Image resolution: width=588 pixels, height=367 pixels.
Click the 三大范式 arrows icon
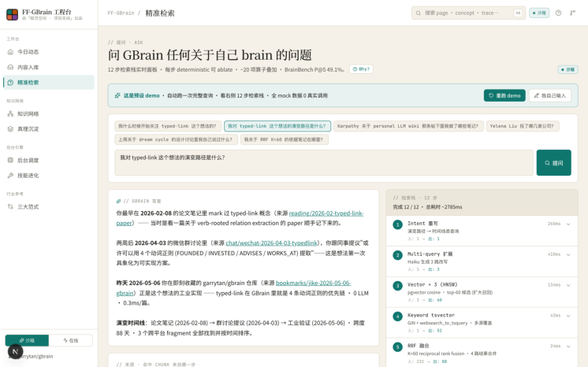click(10, 206)
